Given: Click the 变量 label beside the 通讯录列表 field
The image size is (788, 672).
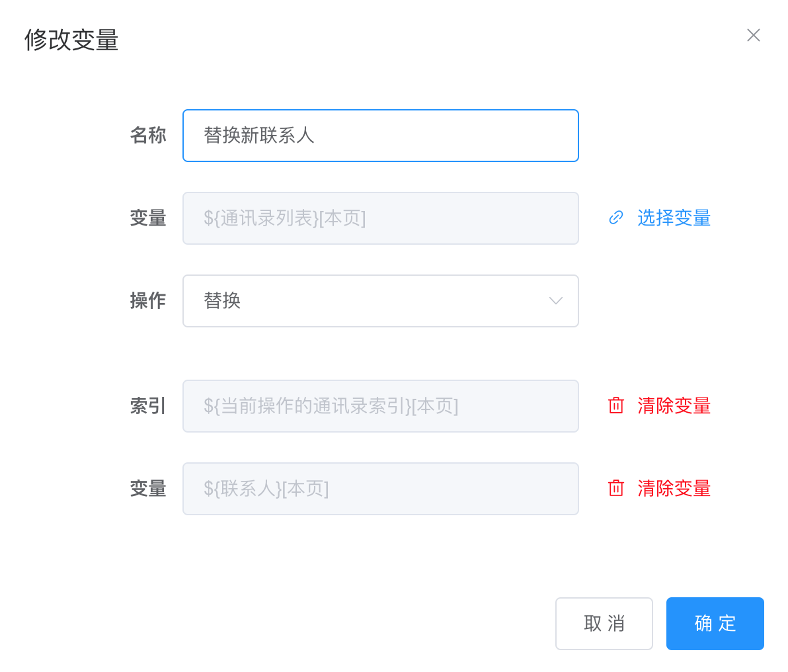Looking at the screenshot, I should point(148,218).
